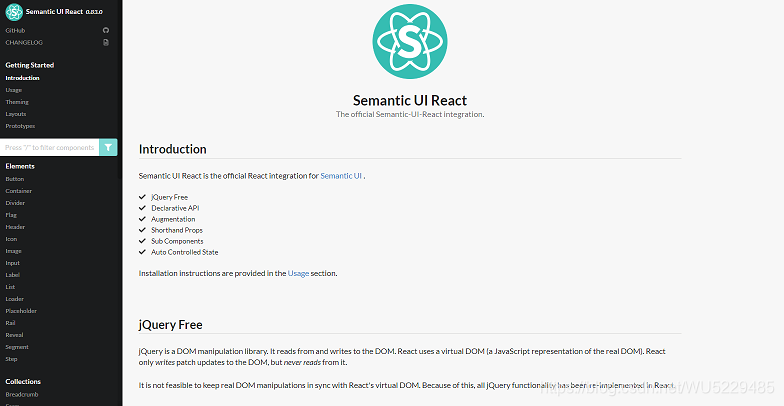The width and height of the screenshot is (784, 406).
Task: Open the Divider element docs
Action: (x=15, y=203)
